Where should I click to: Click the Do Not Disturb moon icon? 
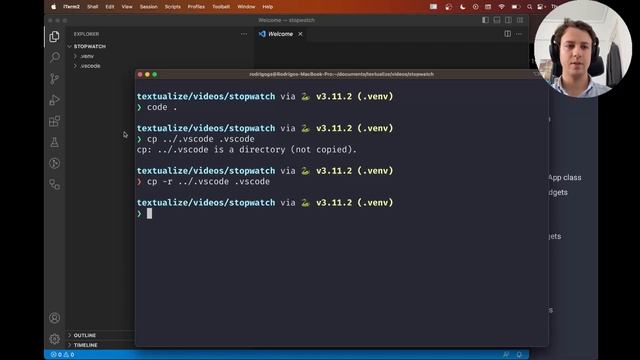point(462,7)
